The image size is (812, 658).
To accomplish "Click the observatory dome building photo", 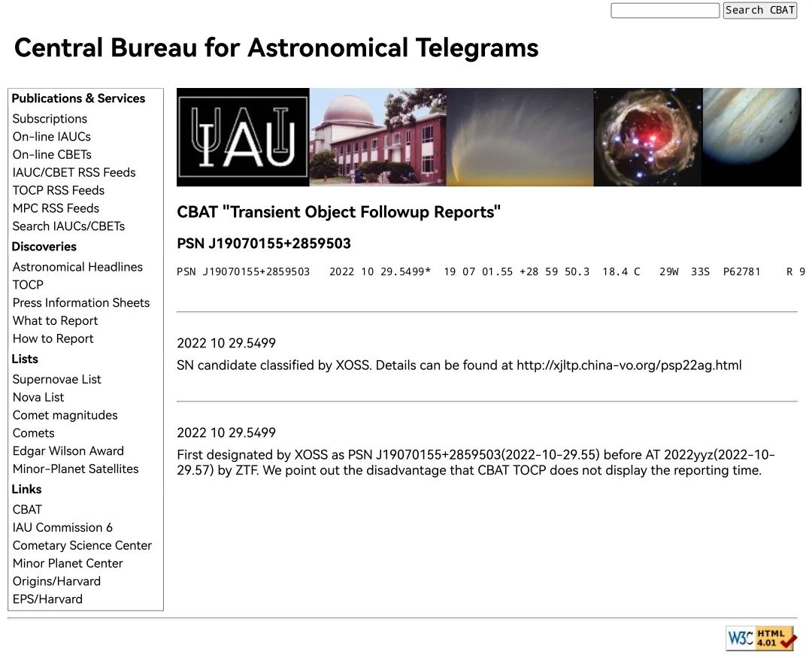I will point(378,138).
